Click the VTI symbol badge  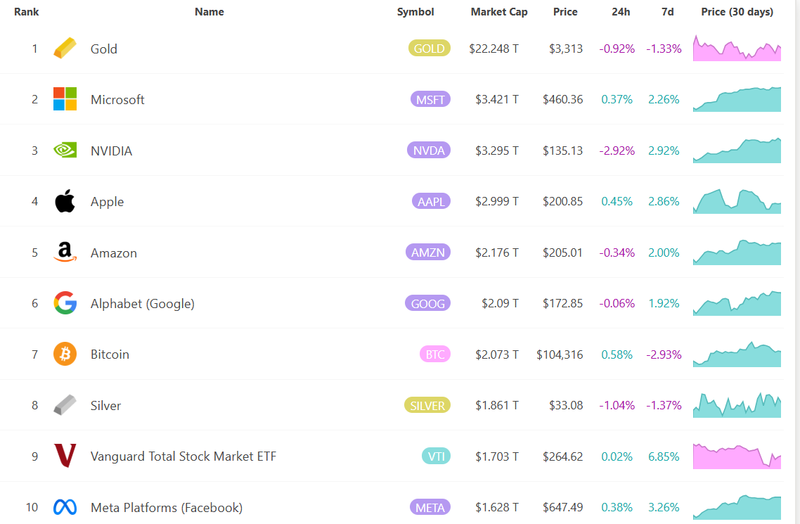coord(436,456)
